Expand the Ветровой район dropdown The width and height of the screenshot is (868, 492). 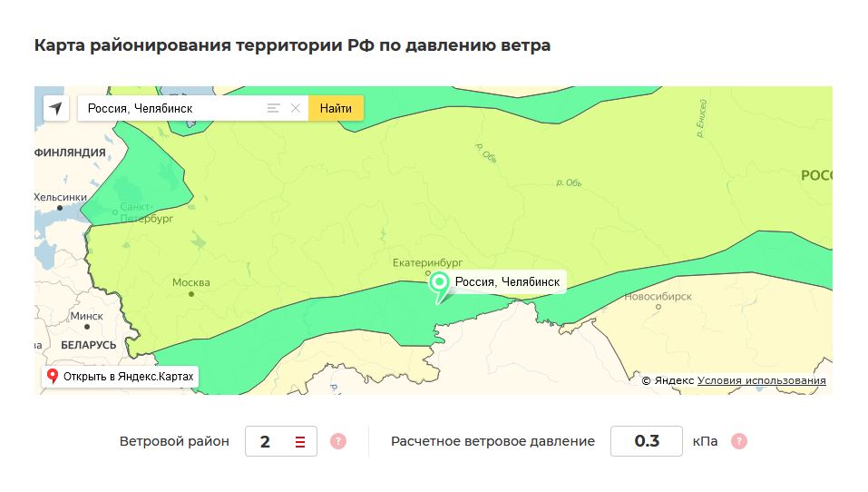[x=280, y=442]
